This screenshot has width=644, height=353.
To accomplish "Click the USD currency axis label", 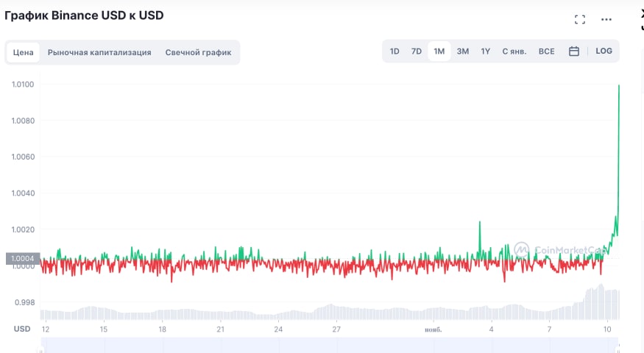I will [x=22, y=329].
